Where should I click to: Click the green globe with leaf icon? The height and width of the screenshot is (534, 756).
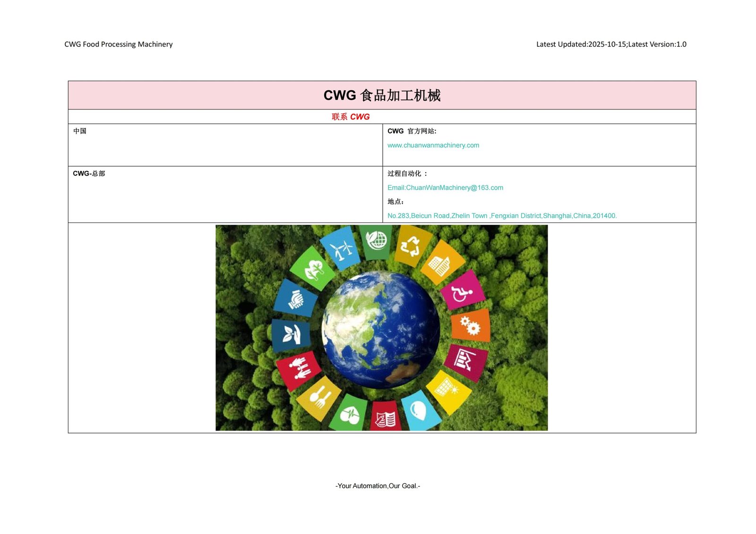click(x=376, y=241)
